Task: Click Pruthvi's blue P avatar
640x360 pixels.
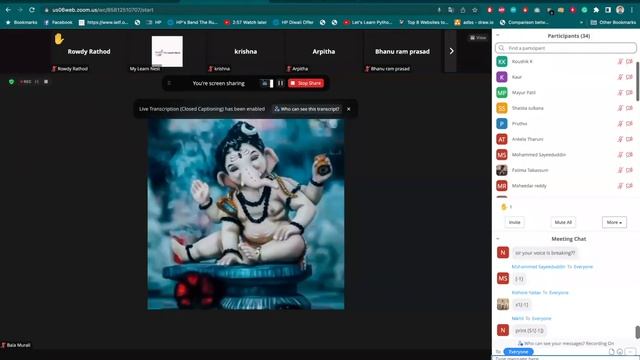Action: point(502,124)
